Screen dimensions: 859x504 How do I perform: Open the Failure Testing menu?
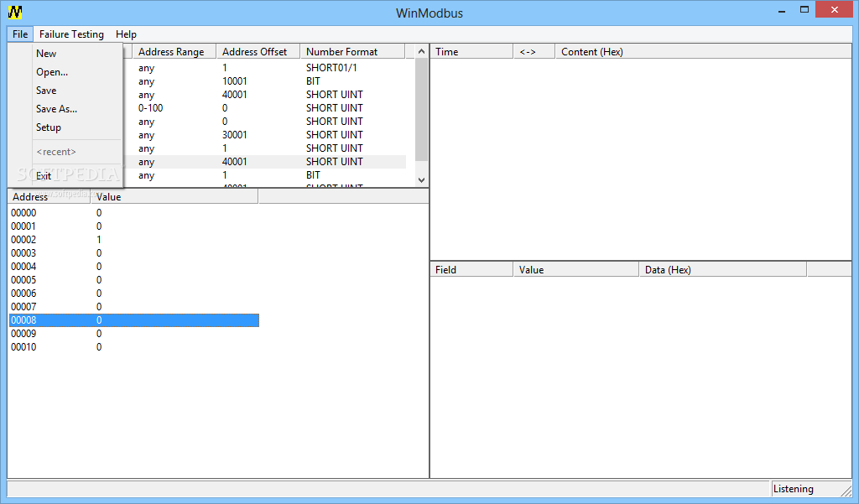click(x=71, y=34)
